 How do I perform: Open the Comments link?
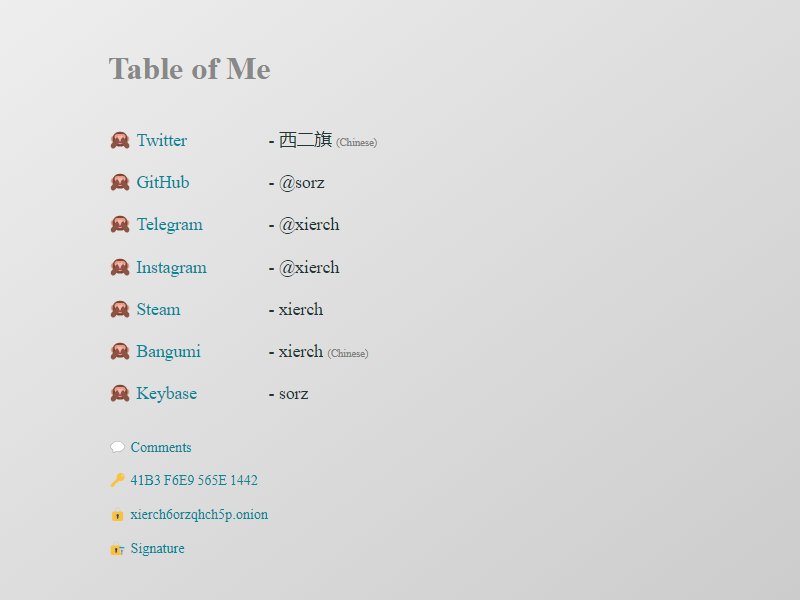pyautogui.click(x=161, y=447)
